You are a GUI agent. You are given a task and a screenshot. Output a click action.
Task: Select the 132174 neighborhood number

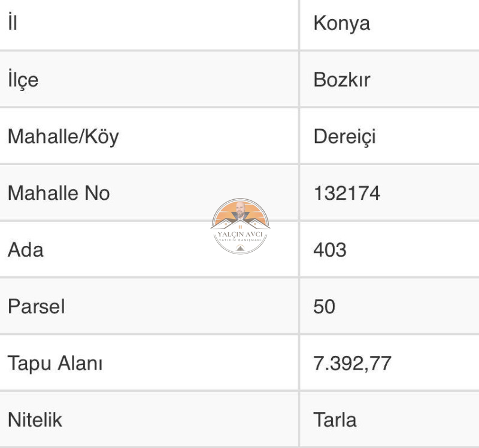[347, 193]
